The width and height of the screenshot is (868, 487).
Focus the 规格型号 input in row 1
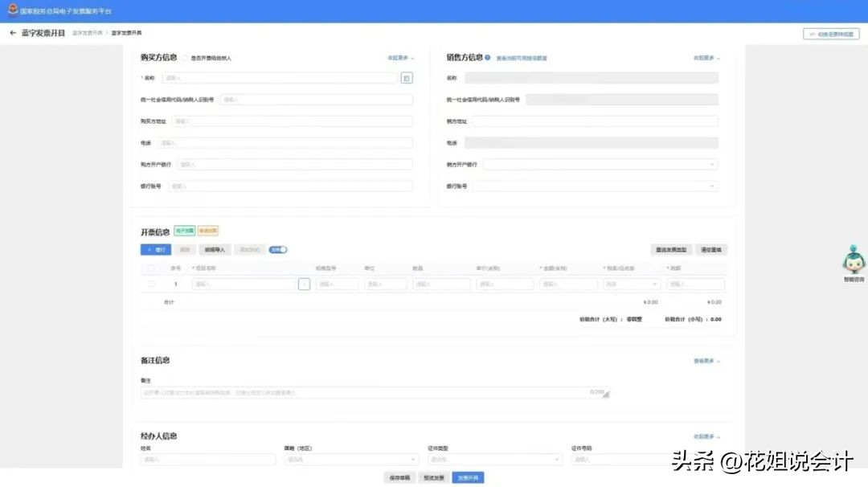coord(337,284)
